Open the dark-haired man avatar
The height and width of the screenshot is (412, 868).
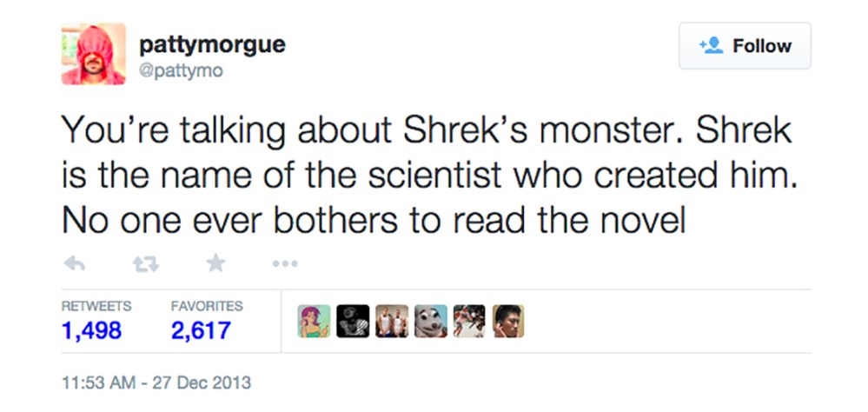pyautogui.click(x=508, y=322)
